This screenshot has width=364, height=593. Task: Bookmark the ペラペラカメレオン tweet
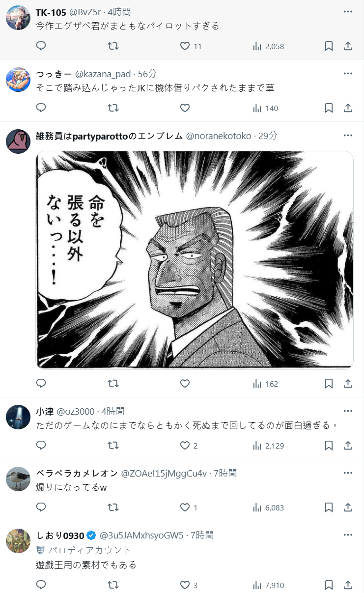pyautogui.click(x=329, y=508)
